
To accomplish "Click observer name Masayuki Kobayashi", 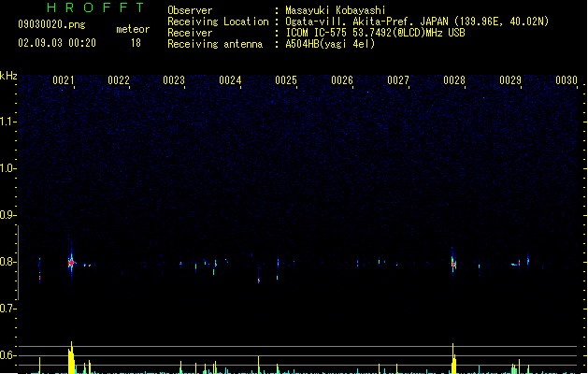I will [x=336, y=10].
